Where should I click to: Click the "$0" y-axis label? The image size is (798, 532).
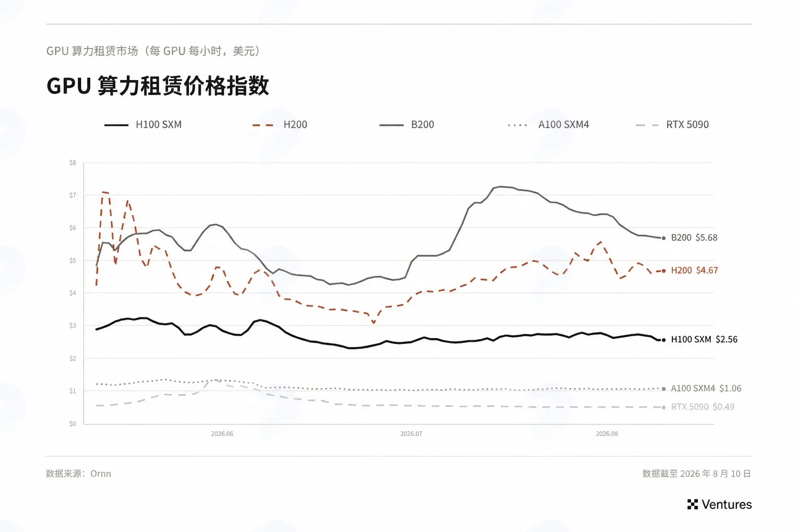coord(73,423)
